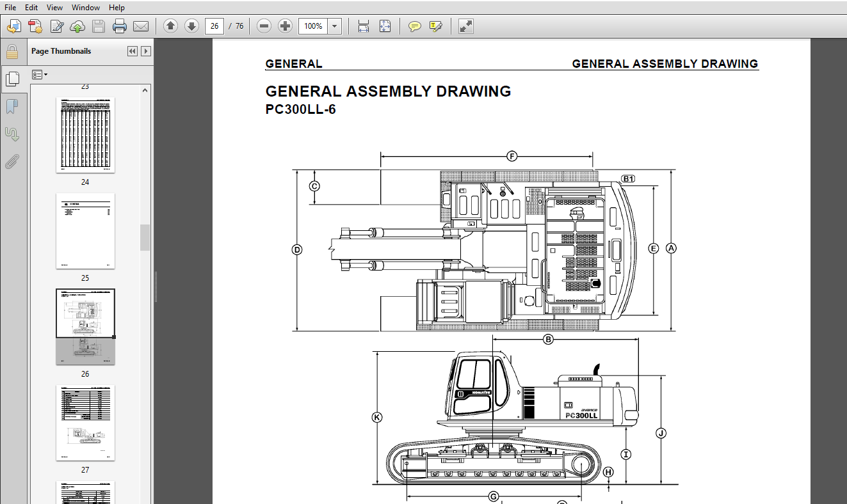The image size is (847, 504).
Task: Click the 'Page Thumbnails' panel title
Action: click(61, 51)
